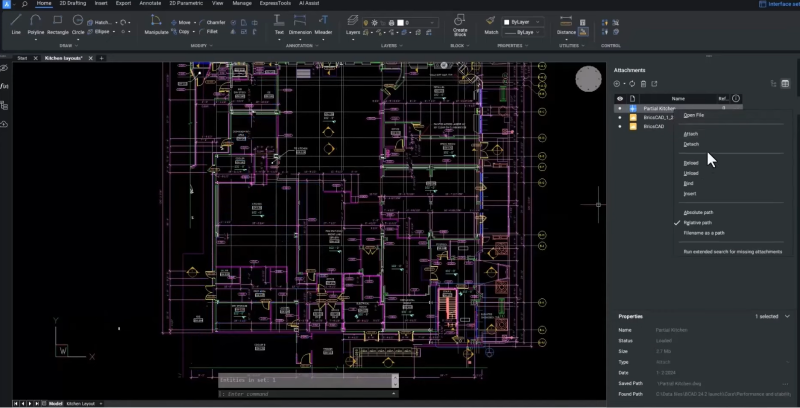Switch to the 2D Drafting ribbon tab
Screen dimensions: 800x408
coord(73,4)
